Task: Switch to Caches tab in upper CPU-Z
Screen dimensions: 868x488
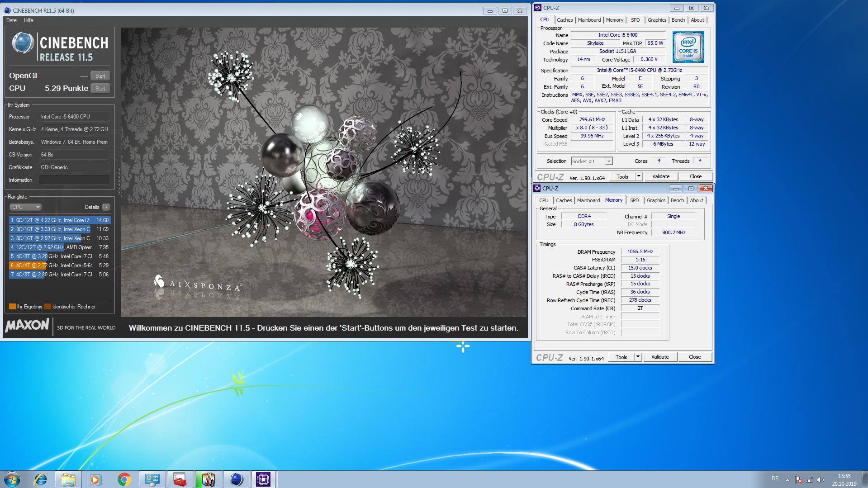Action: point(565,20)
